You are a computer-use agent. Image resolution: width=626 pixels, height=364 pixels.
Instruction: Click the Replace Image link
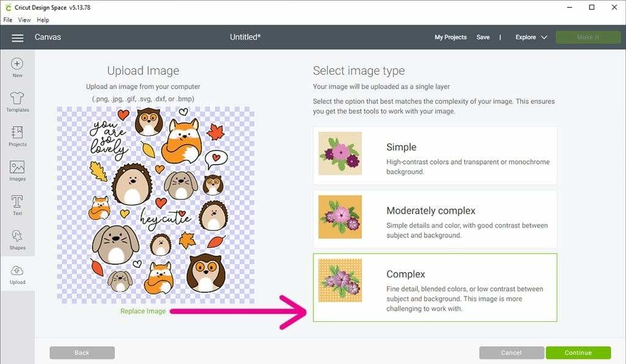click(143, 311)
